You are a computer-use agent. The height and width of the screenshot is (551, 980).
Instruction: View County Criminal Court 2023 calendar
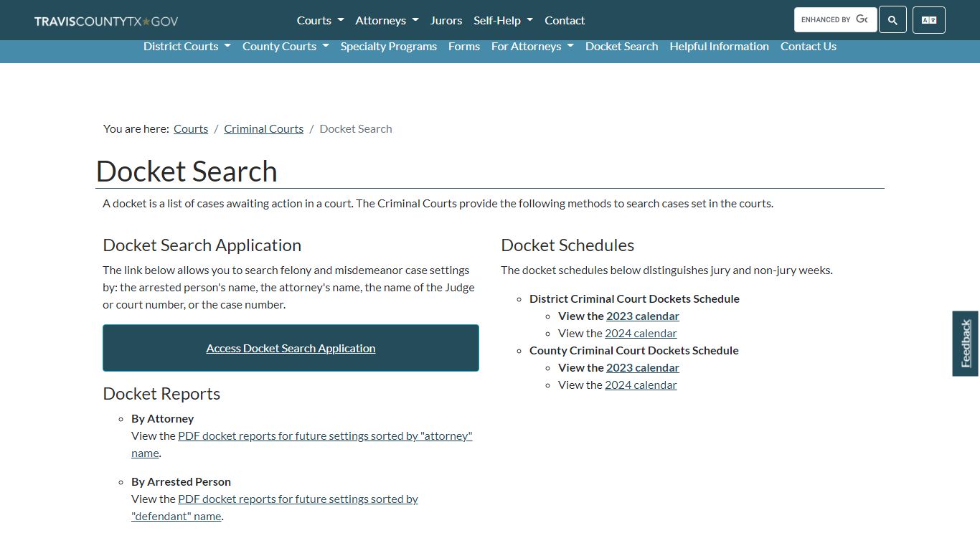[x=643, y=367]
